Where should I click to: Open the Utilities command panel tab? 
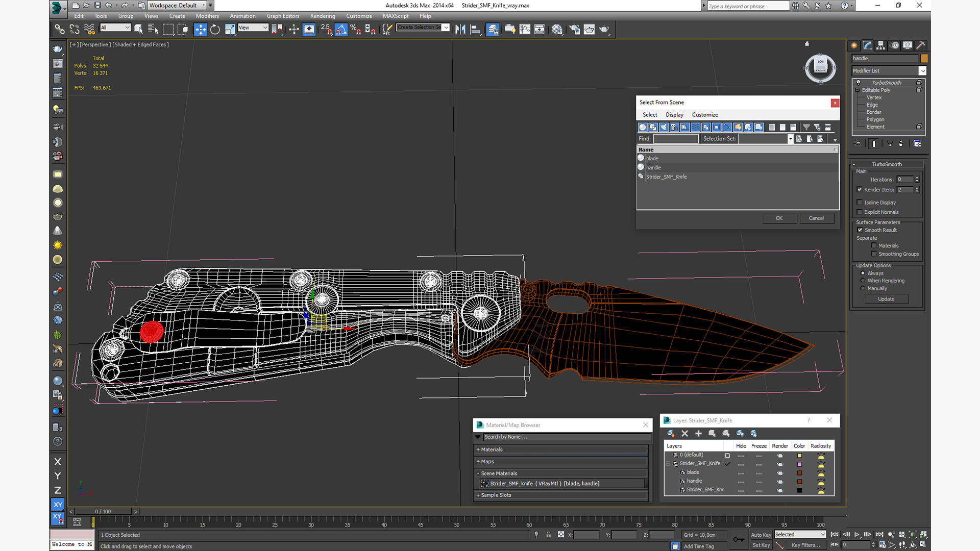921,45
